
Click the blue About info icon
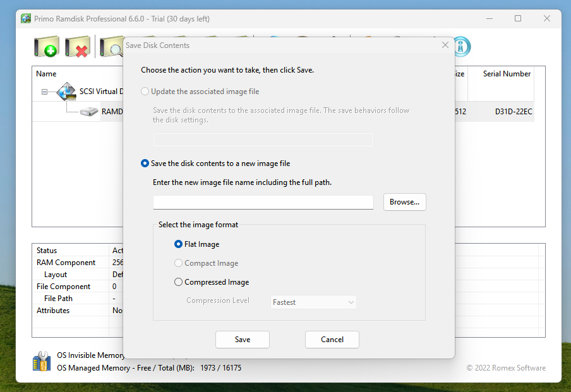click(x=462, y=47)
